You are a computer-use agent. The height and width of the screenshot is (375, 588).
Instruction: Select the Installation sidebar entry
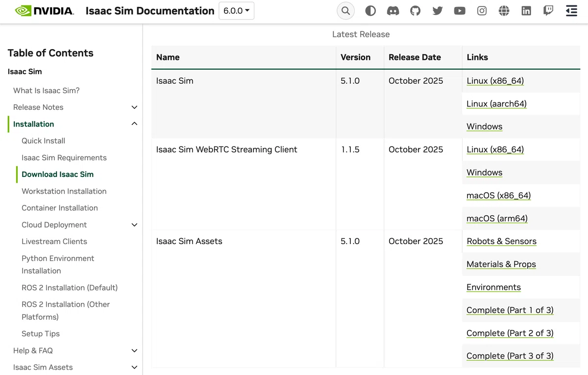(x=33, y=124)
